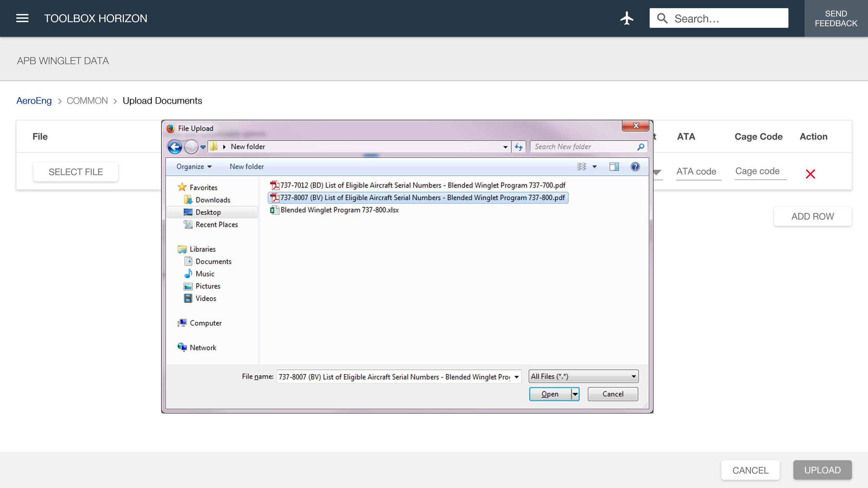The width and height of the screenshot is (868, 488).
Task: Select Blended Winglet Program 737-800.xlsx file
Action: pos(339,210)
